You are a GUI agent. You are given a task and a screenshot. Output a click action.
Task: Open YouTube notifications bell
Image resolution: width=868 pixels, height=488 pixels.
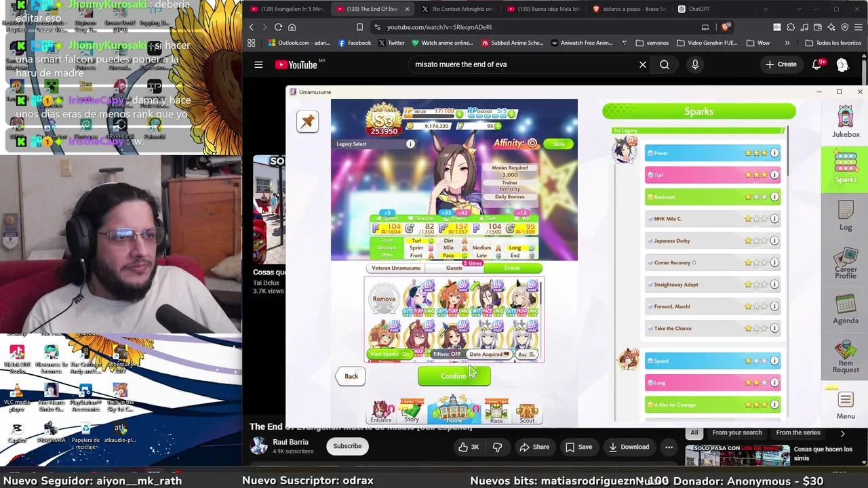(x=818, y=64)
